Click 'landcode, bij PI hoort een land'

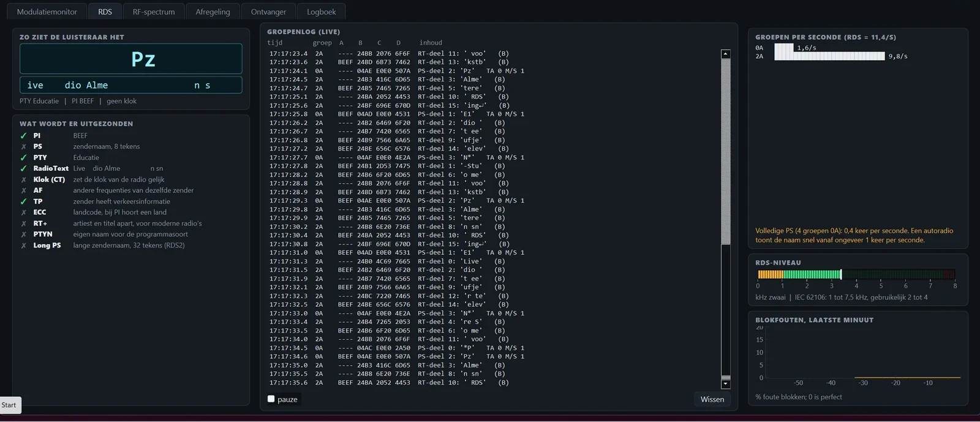coord(120,213)
